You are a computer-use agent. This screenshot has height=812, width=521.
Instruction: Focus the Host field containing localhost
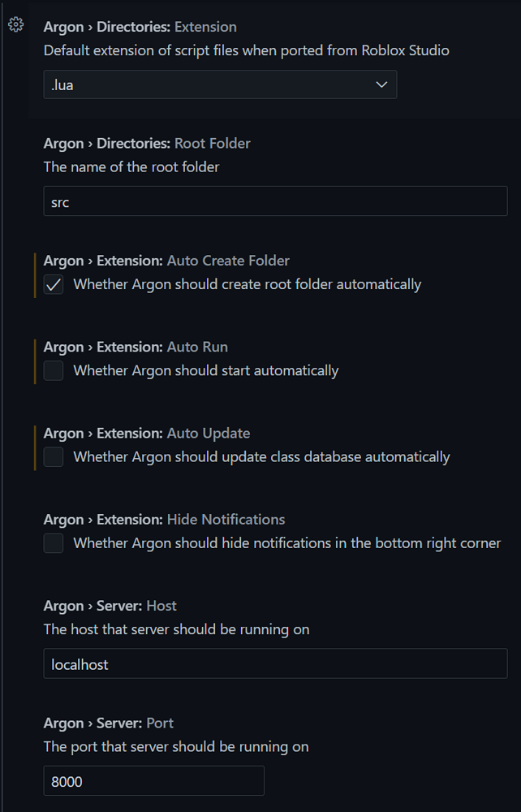[275, 663]
